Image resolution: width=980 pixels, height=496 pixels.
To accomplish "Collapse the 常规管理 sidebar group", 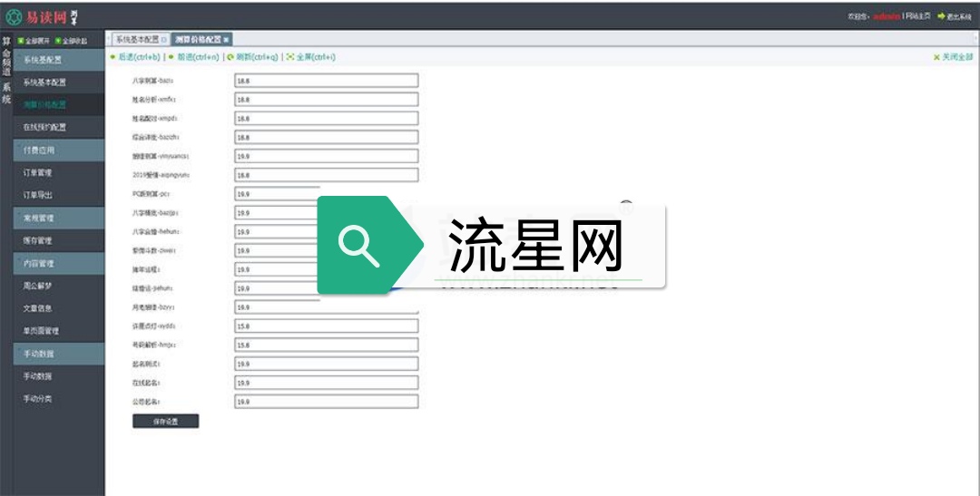I will click(x=59, y=218).
